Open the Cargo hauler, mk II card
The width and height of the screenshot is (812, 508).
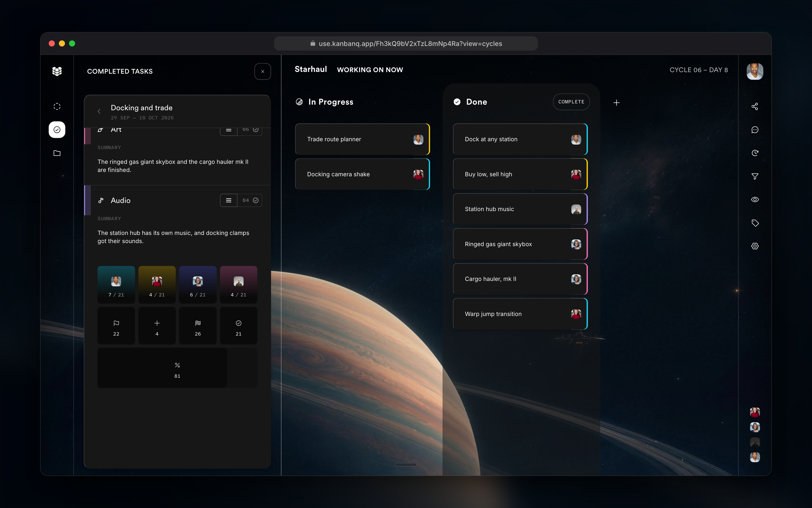click(520, 279)
